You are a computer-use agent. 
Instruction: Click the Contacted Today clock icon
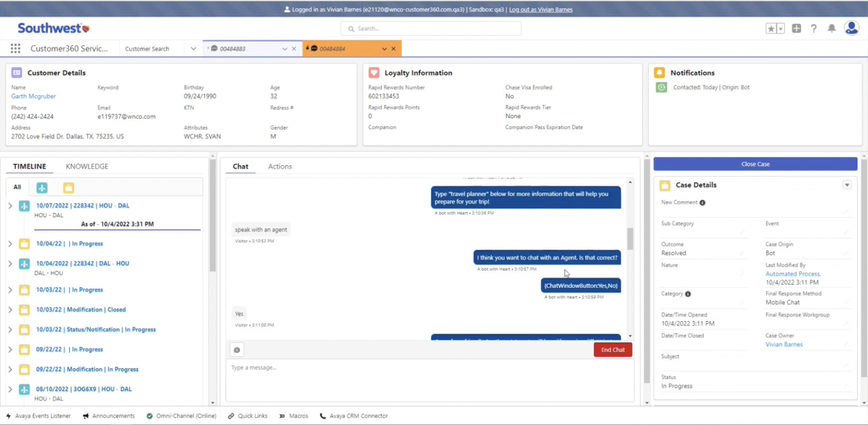pos(662,87)
